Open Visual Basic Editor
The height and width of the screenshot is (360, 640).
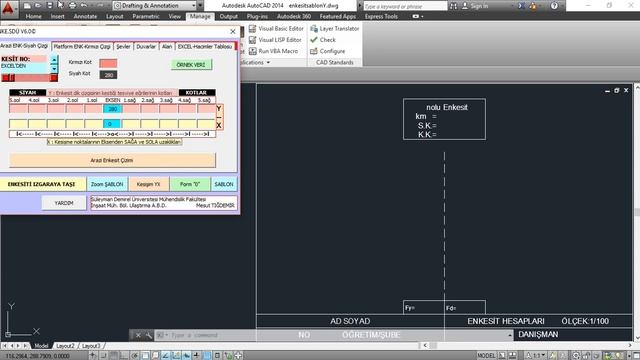(276, 29)
